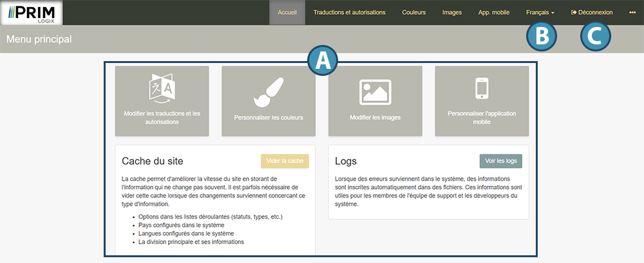Click the Menu principal page title
Screen dimensions: 644x263
click(x=39, y=39)
